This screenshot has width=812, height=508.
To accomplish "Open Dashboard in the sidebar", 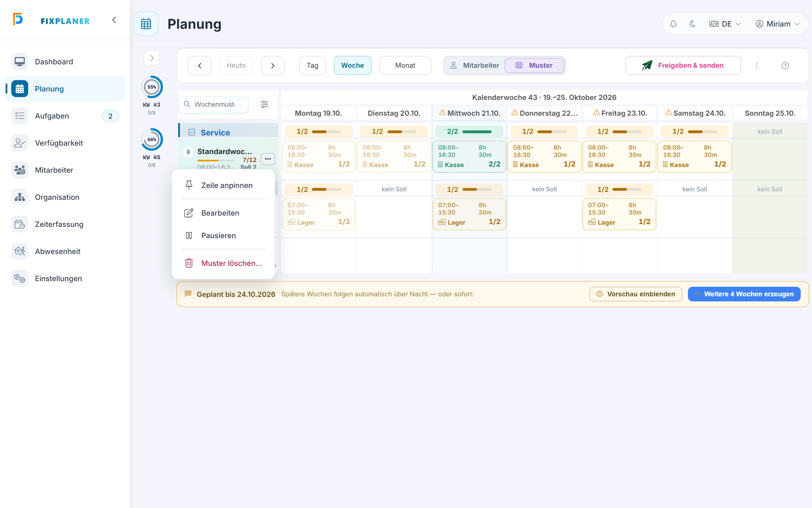I will pyautogui.click(x=65, y=62).
